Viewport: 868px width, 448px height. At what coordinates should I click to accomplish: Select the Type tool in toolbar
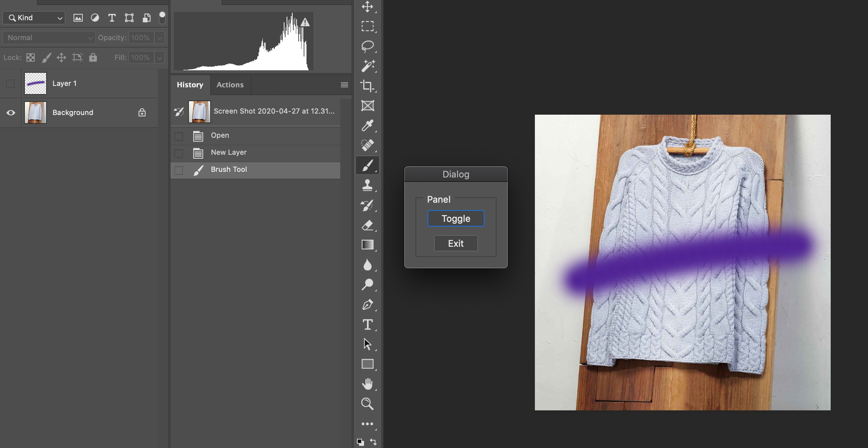(367, 324)
